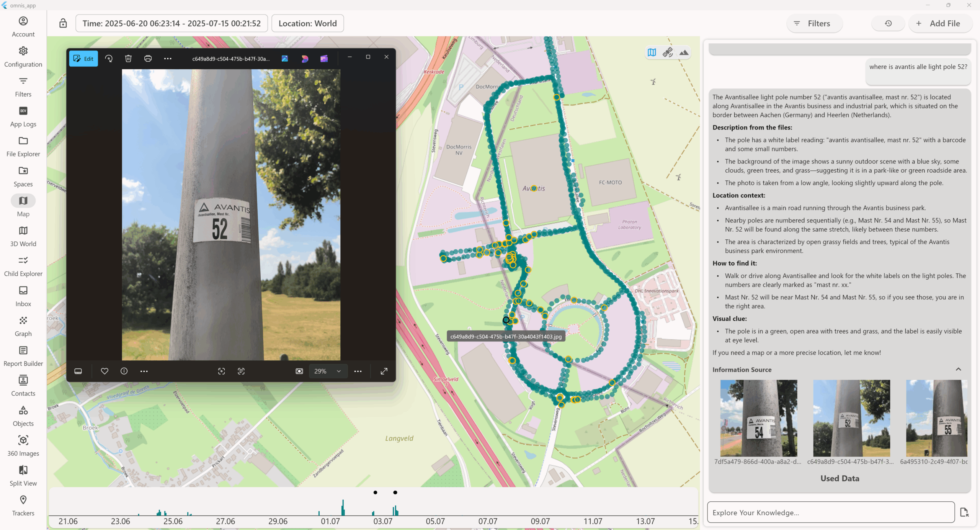The height and width of the screenshot is (530, 980).
Task: Open the Account page in sidebar
Action: 23,27
